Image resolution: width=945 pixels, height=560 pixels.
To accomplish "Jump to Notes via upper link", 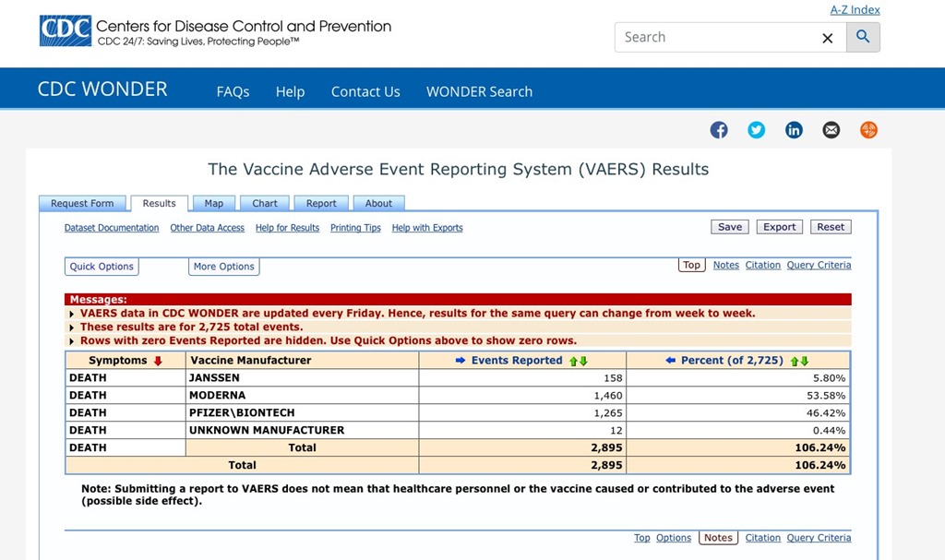I will [x=725, y=265].
